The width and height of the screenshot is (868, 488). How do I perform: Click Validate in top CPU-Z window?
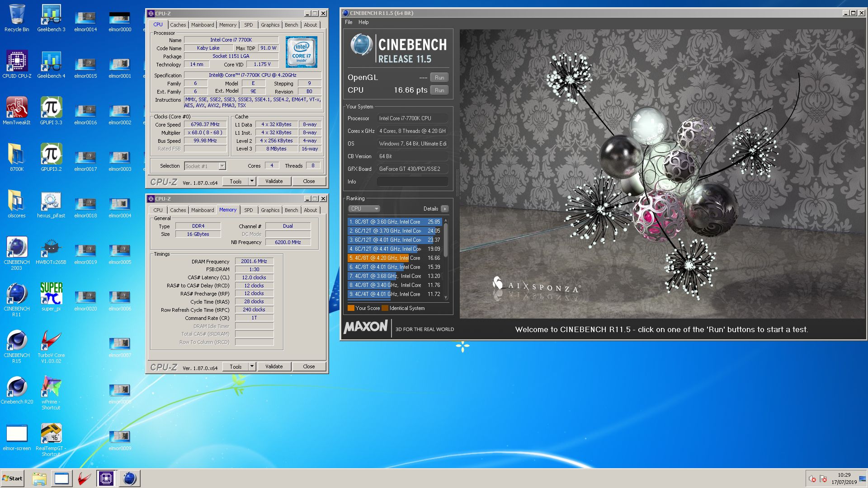point(274,181)
